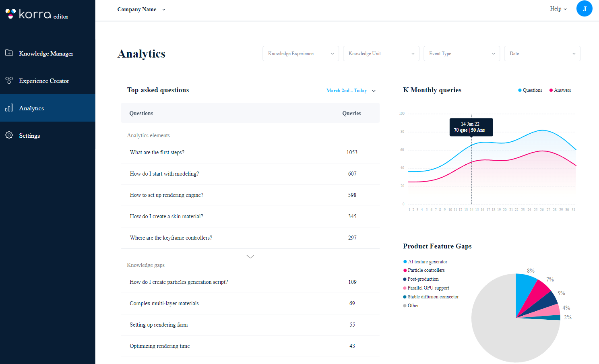Select 'How to set up rendering engine?'
Viewport: 599px width, 364px height.
point(250,195)
